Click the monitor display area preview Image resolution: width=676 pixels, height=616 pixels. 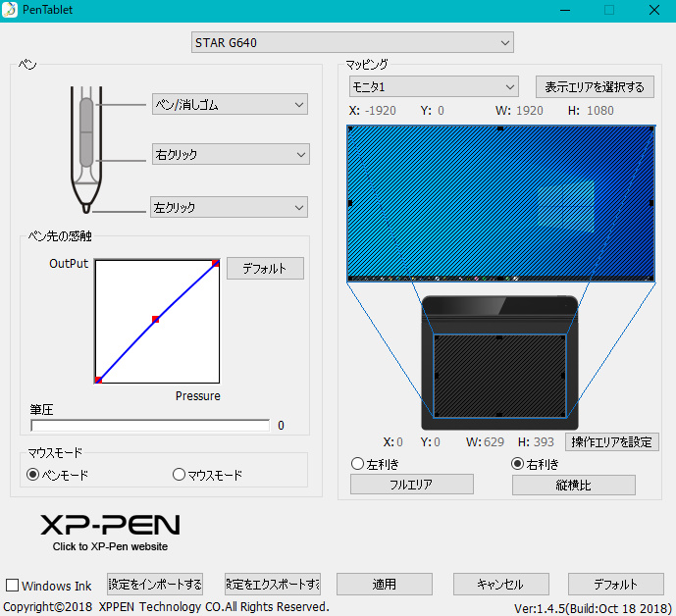tap(501, 203)
